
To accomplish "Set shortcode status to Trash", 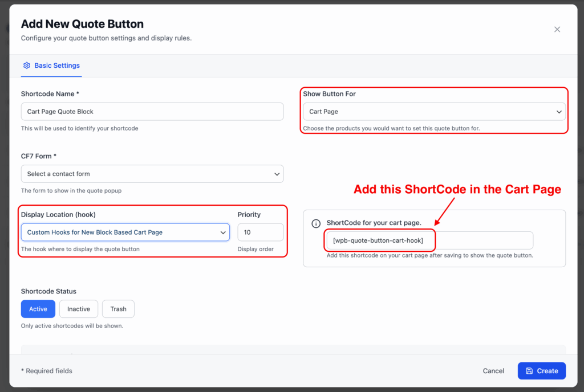I will (118, 309).
